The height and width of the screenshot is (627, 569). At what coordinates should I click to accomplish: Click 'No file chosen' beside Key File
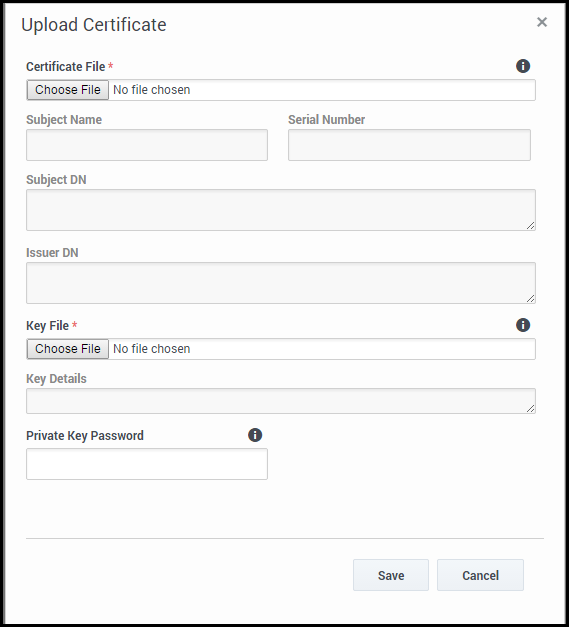click(x=152, y=349)
